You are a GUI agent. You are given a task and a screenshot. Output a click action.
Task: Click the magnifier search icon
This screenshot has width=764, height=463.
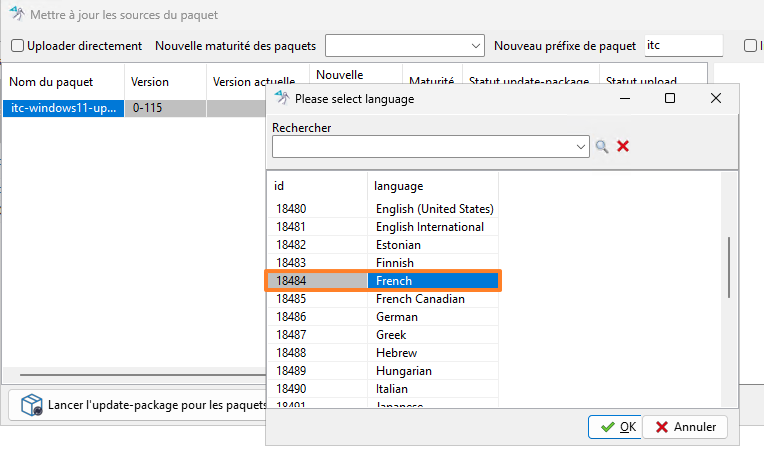click(x=602, y=146)
